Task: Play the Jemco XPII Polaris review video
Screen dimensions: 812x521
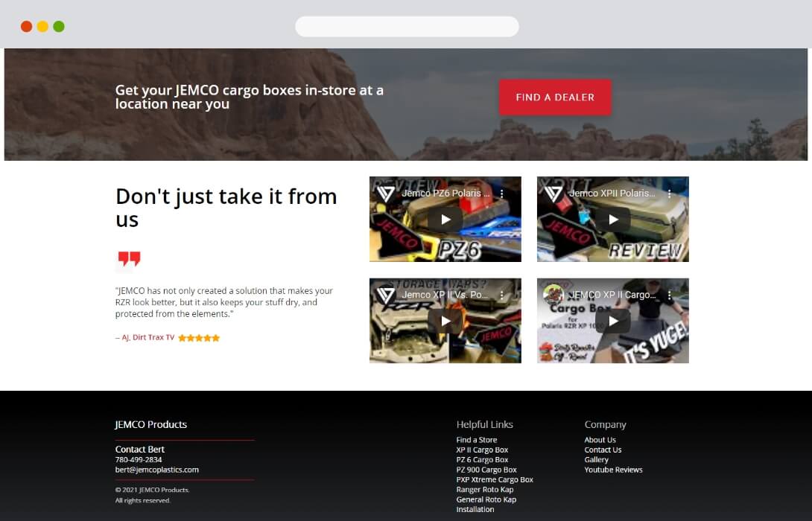Action: coord(613,220)
